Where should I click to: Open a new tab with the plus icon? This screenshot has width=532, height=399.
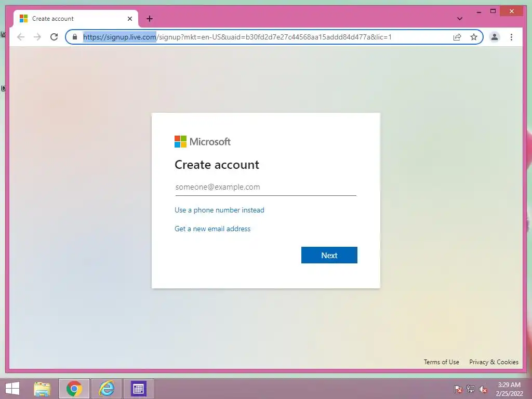150,19
